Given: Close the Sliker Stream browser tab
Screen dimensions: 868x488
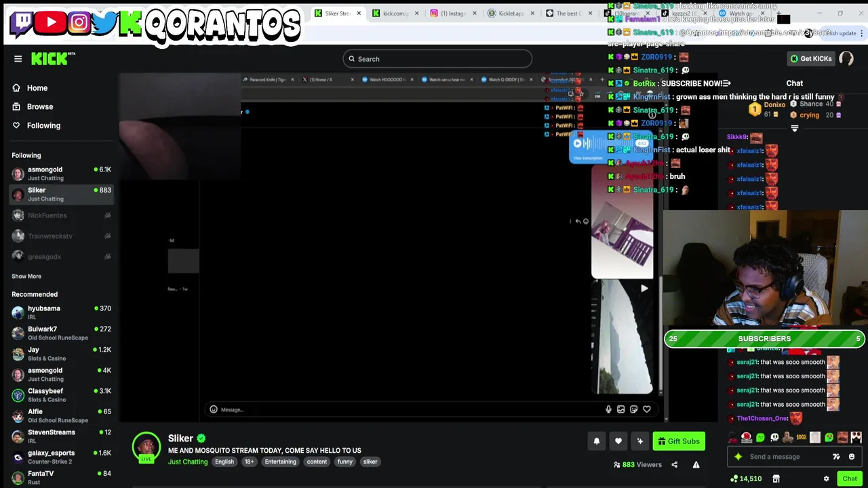Looking at the screenshot, I should point(359,14).
